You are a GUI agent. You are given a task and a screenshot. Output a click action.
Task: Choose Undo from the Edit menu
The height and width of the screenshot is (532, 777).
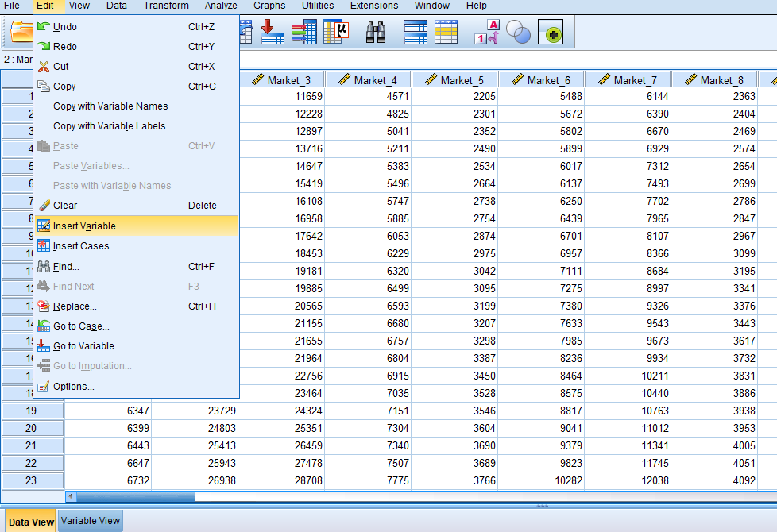(65, 27)
